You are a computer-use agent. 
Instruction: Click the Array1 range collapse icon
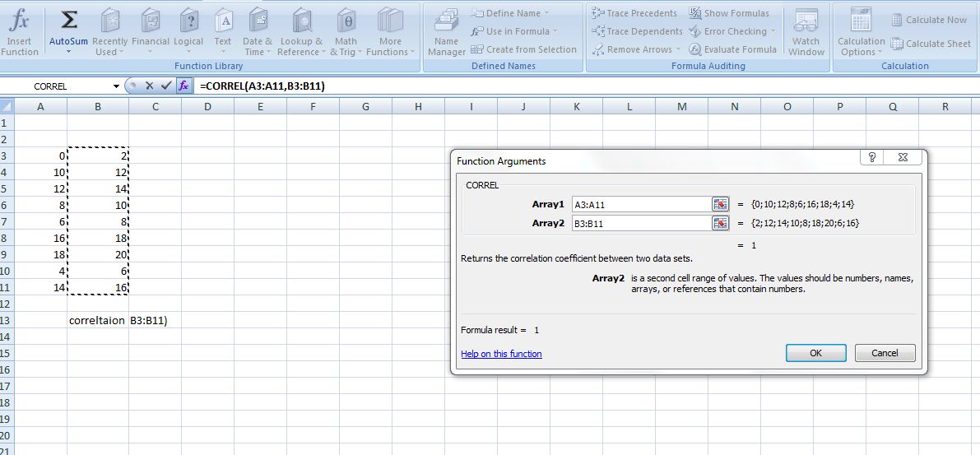point(720,204)
